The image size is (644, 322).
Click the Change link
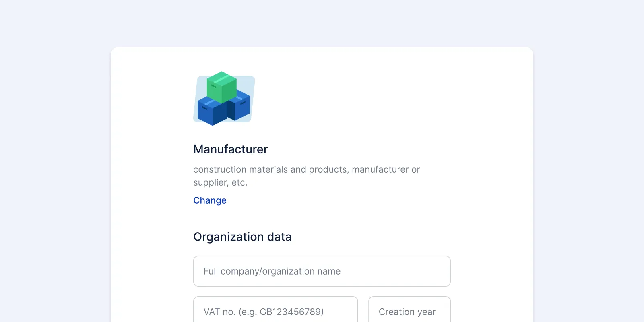click(x=210, y=200)
